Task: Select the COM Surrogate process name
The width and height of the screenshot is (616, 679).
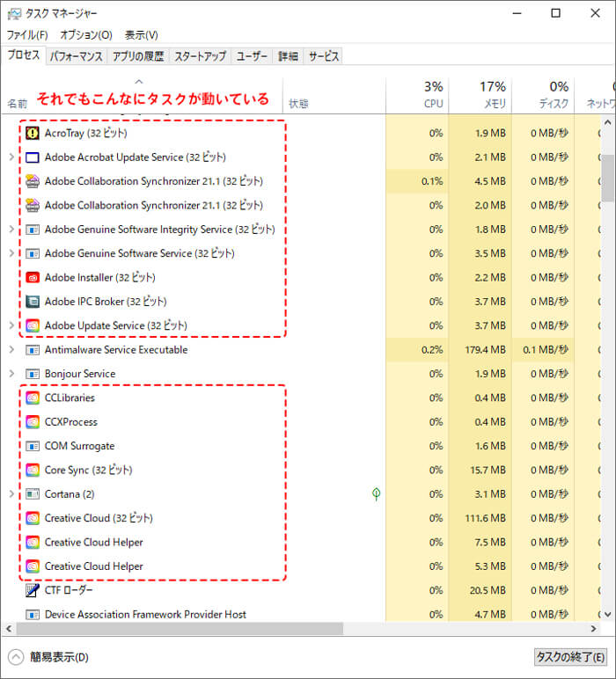Action: click(80, 446)
